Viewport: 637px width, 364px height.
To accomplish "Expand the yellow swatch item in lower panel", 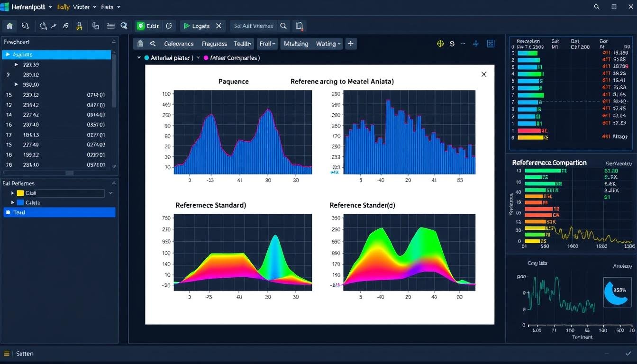I will click(13, 193).
